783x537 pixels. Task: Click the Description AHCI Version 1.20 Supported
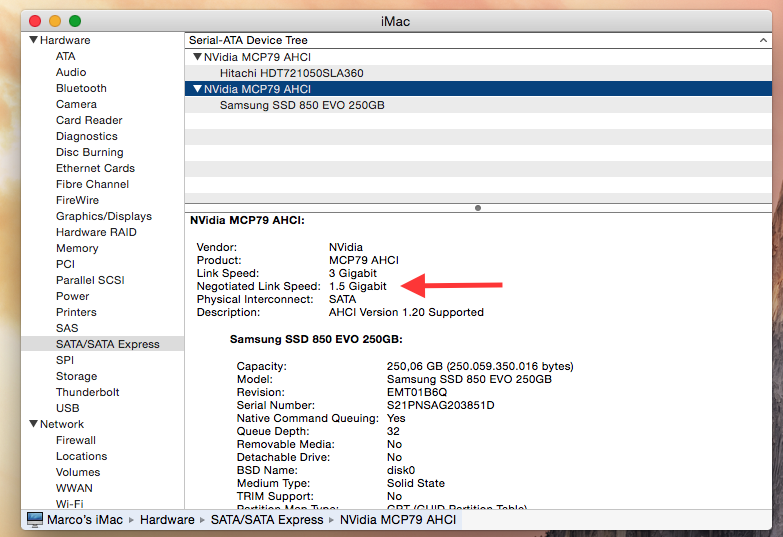coord(406,312)
